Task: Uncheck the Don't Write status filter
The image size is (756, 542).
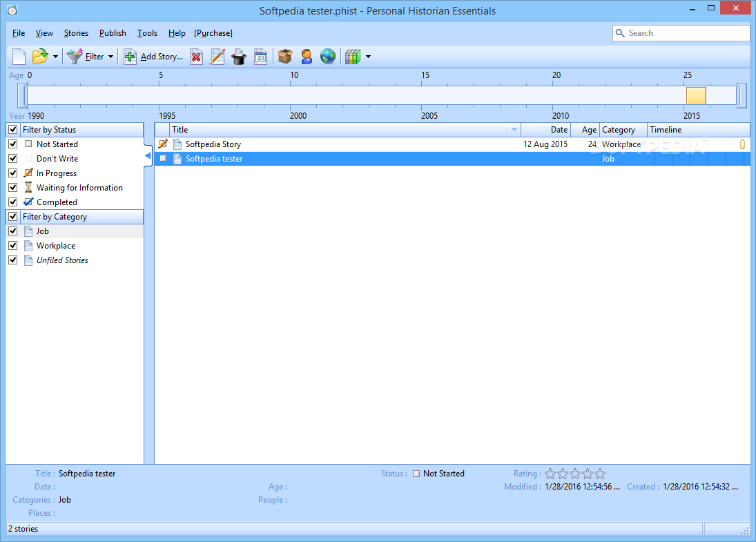Action: pyautogui.click(x=13, y=159)
